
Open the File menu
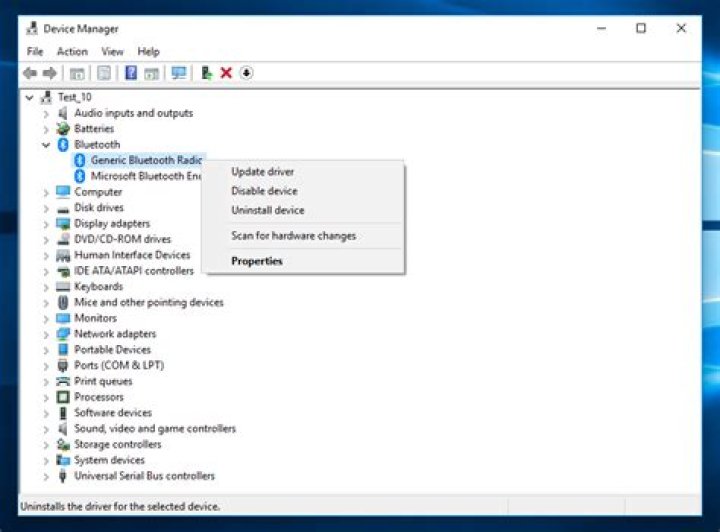[x=35, y=51]
